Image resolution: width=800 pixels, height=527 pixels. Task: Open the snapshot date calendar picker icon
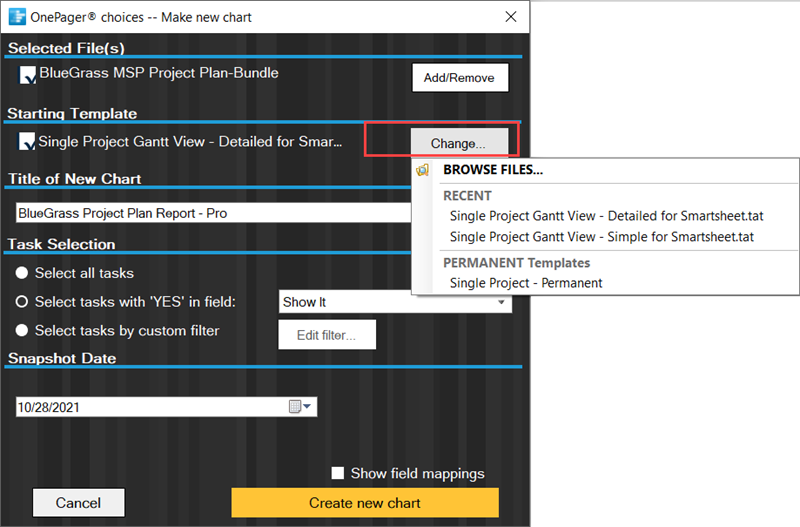click(x=299, y=407)
